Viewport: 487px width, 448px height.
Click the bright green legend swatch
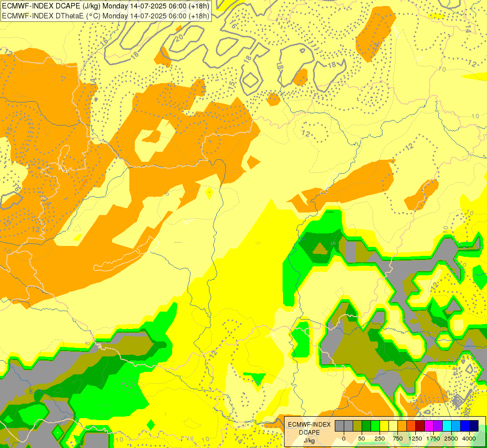pyautogui.click(x=375, y=426)
